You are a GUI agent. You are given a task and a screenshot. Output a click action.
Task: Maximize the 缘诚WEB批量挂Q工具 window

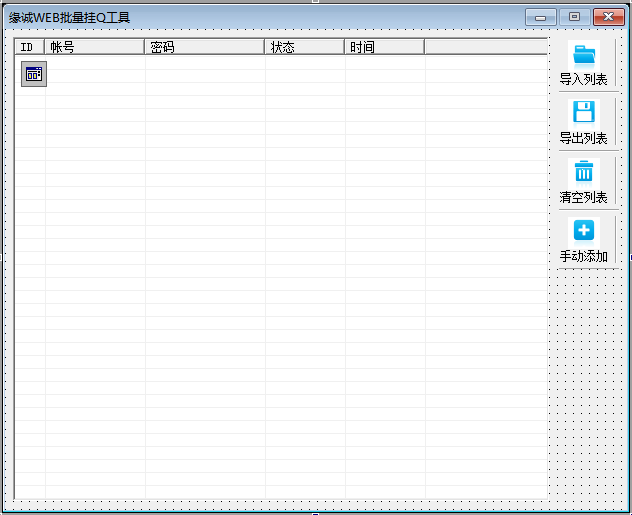tap(574, 17)
